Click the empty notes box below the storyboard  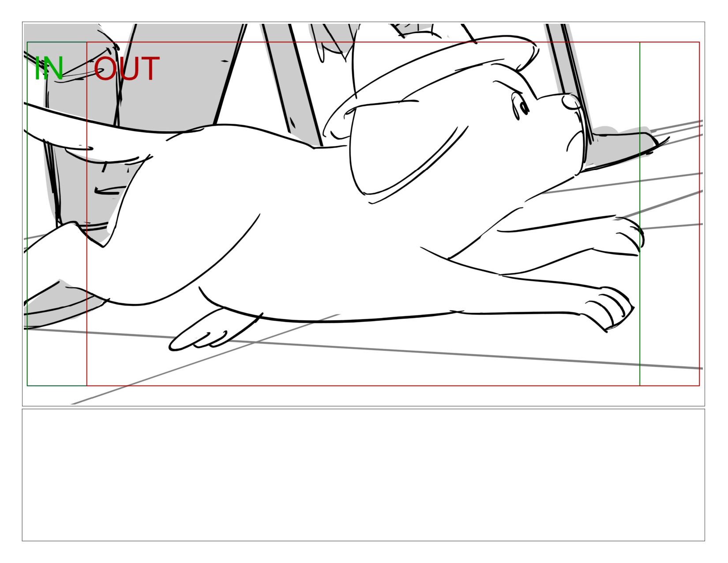(x=363, y=475)
